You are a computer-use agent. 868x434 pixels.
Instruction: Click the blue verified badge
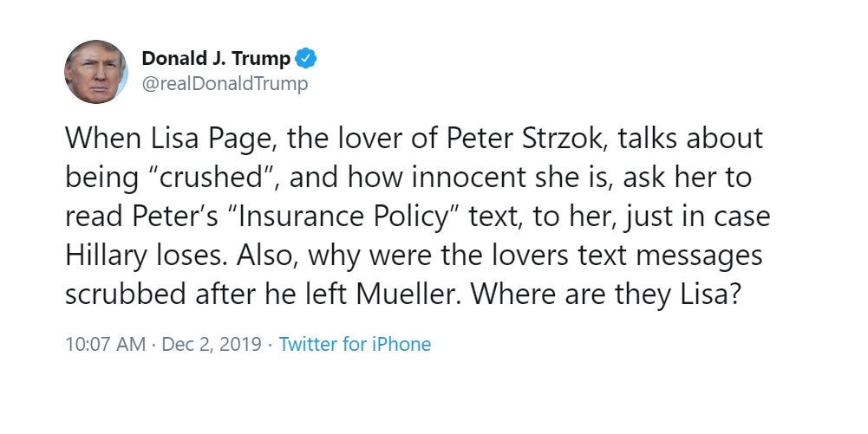click(x=305, y=58)
